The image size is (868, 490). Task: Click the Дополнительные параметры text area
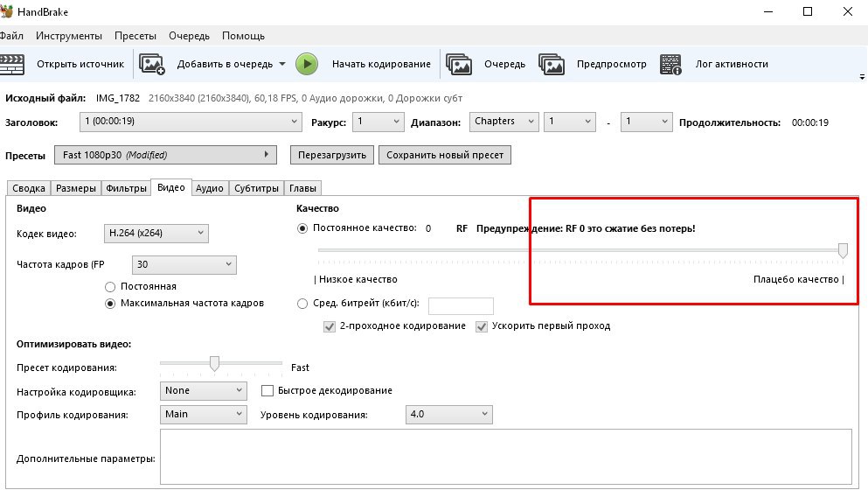506,457
